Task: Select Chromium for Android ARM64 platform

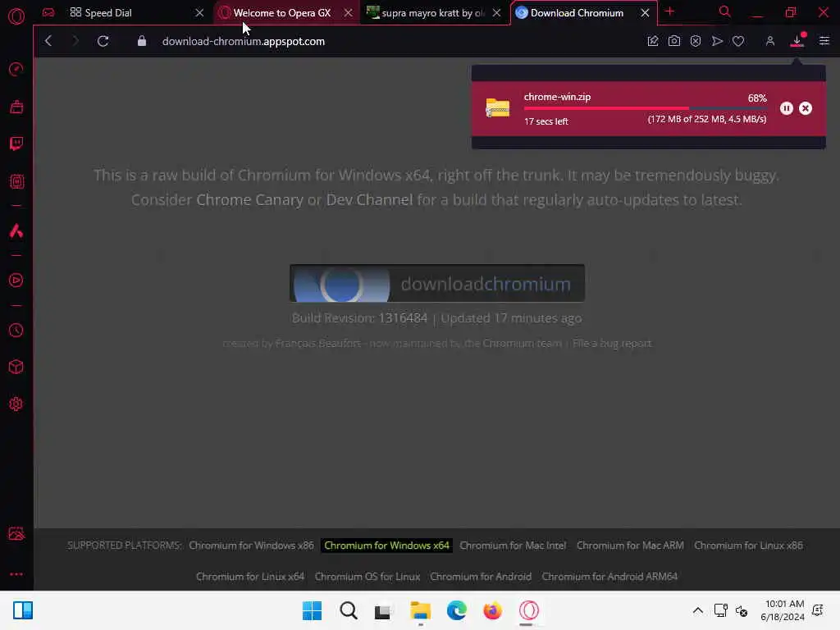Action: tap(609, 577)
